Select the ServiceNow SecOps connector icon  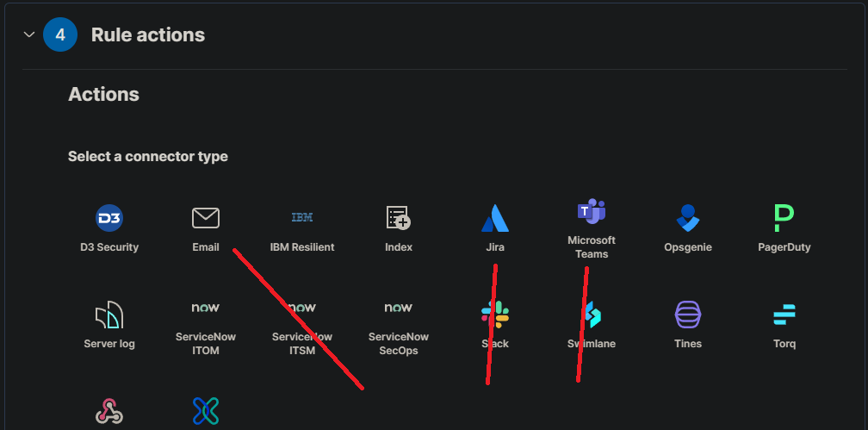(x=398, y=308)
